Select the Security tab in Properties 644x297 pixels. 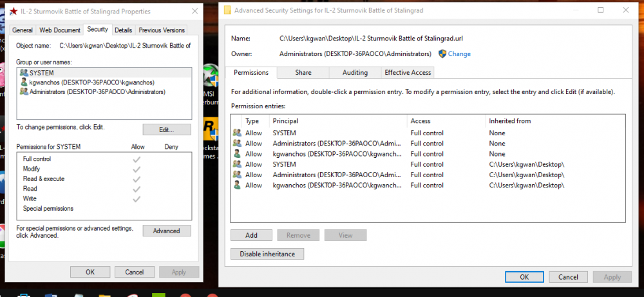[97, 29]
